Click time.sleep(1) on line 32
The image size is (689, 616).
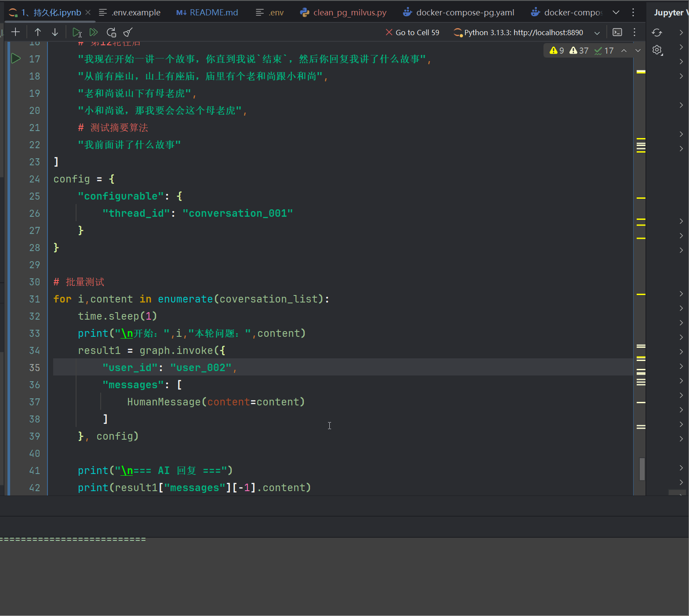[117, 316]
